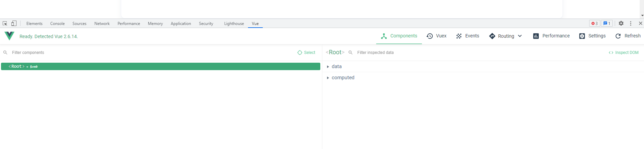Screen dimensions: 644x149
Task: Open the Lighthouse tab
Action: [234, 24]
